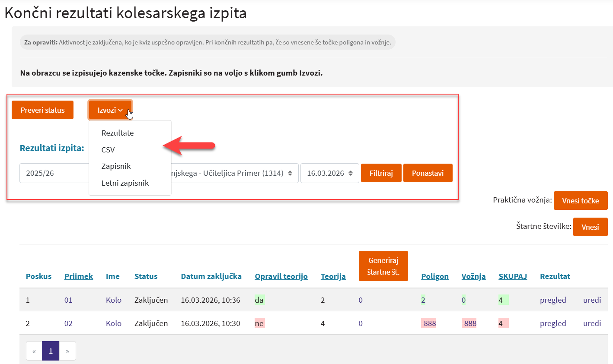Click Vnesi točke for practical driving
This screenshot has height=364, width=613.
[x=580, y=201]
